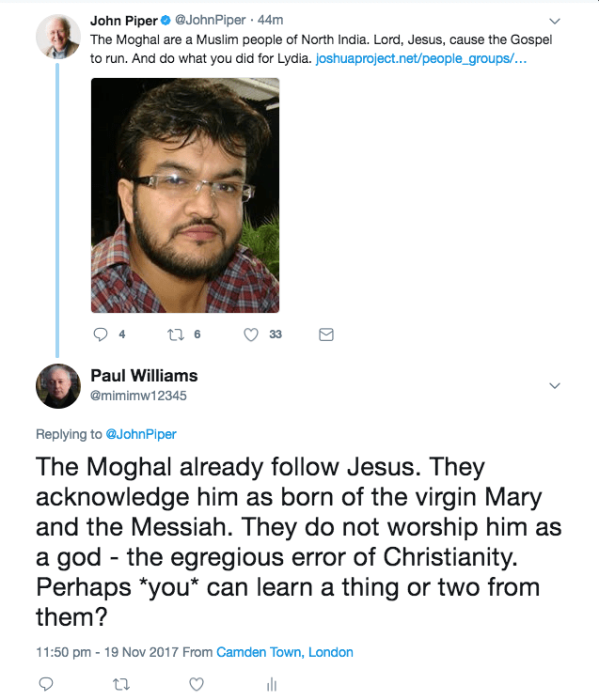Click the @mimimw12345 handle

click(x=138, y=396)
